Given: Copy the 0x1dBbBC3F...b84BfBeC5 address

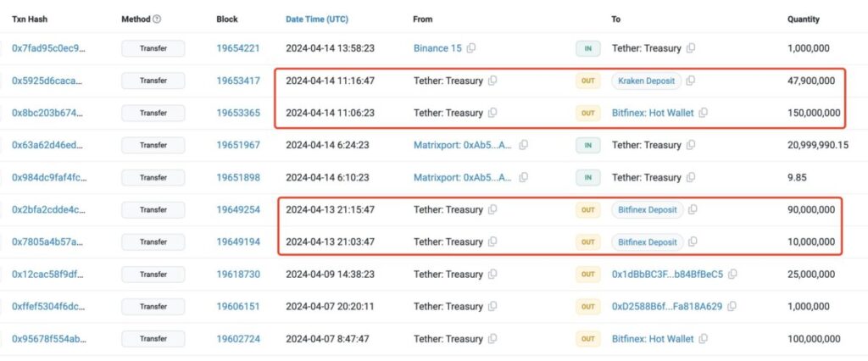Looking at the screenshot, I should click(x=732, y=274).
